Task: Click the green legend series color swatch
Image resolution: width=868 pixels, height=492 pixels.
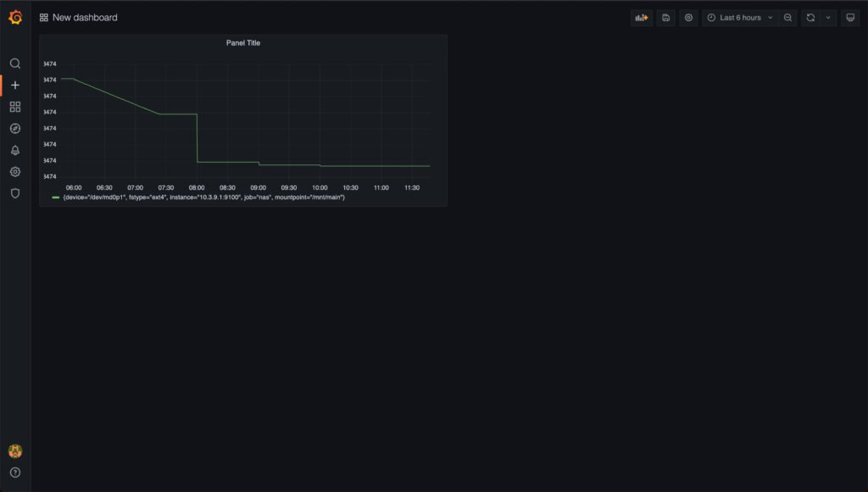Action: (55, 197)
